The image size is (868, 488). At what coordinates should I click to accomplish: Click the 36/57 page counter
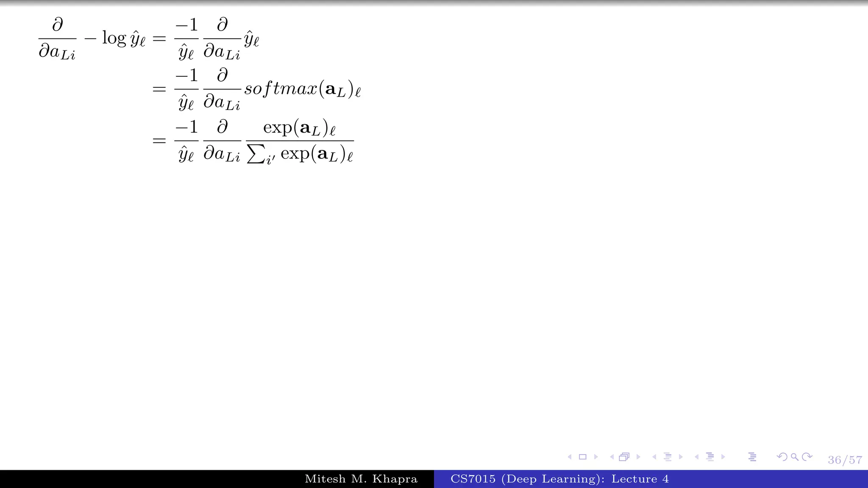[845, 460]
